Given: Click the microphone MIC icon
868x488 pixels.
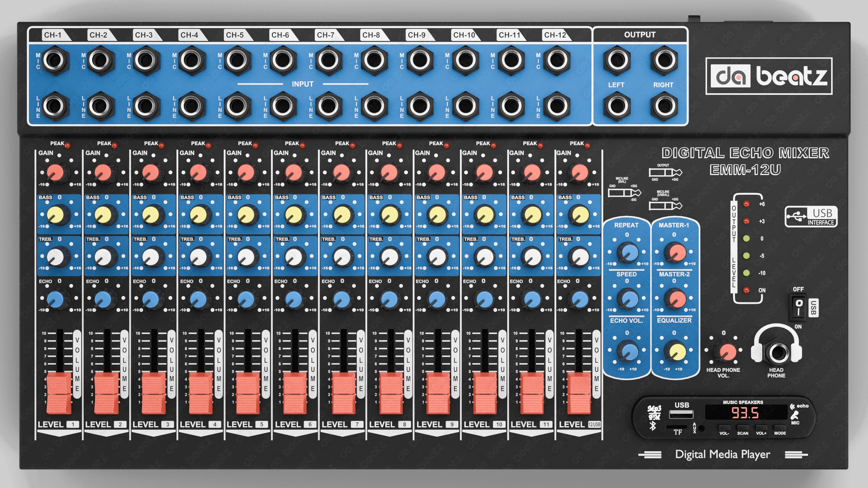Looking at the screenshot, I should coord(794,415).
